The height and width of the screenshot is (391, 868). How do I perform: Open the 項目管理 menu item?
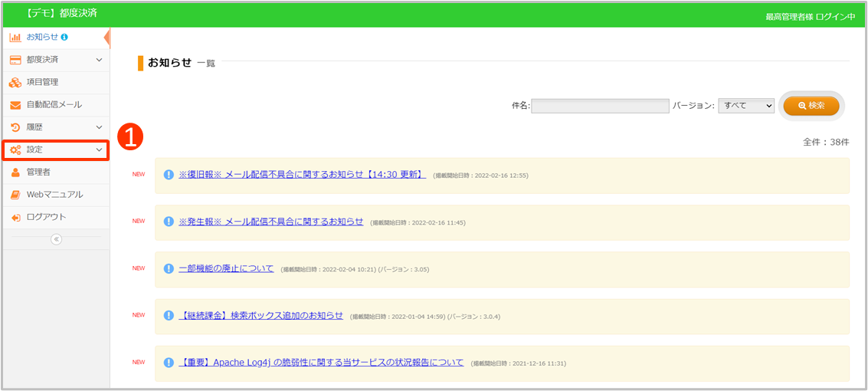(x=42, y=82)
